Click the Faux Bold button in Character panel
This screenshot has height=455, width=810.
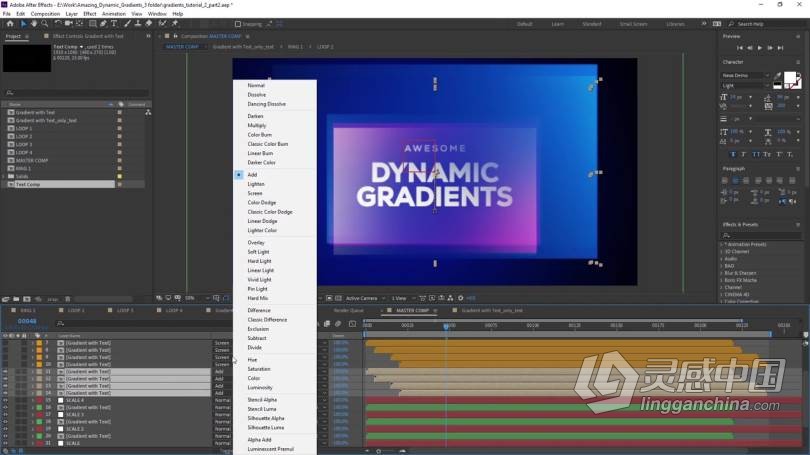point(733,154)
